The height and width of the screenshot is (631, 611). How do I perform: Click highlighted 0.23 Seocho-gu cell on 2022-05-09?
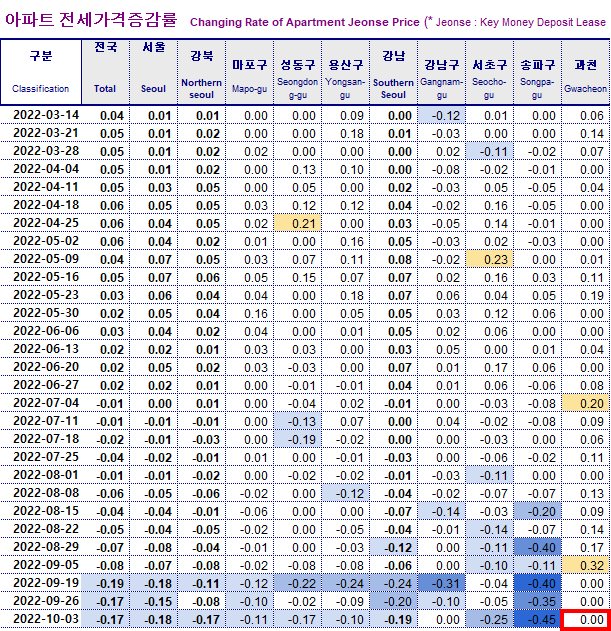click(489, 259)
